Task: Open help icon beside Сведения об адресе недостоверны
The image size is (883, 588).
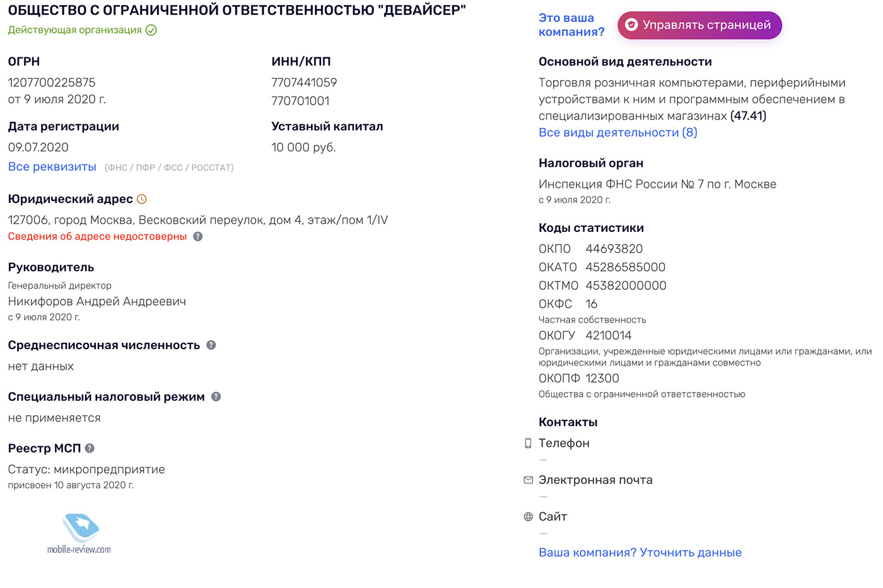Action: pyautogui.click(x=198, y=236)
